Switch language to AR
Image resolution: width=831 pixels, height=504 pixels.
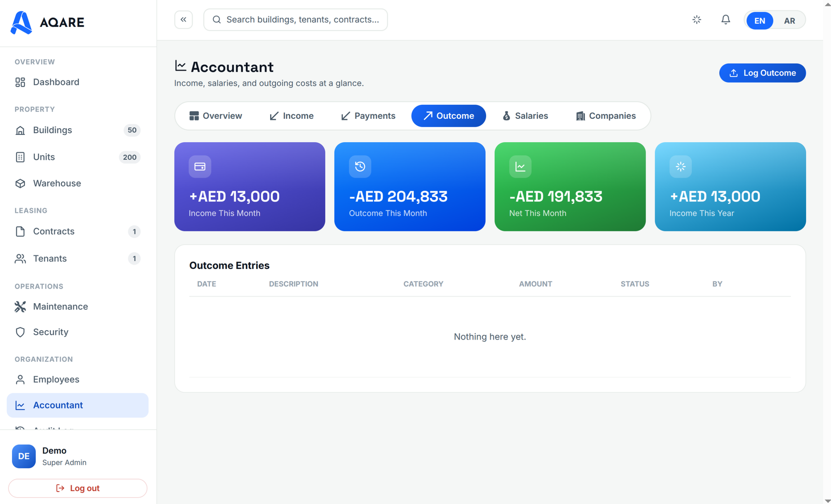[x=789, y=21]
